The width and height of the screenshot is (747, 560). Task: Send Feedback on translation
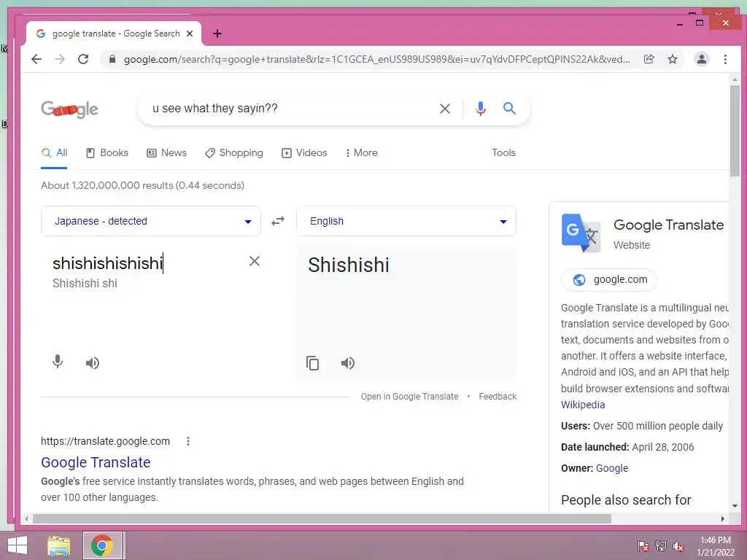click(x=498, y=396)
